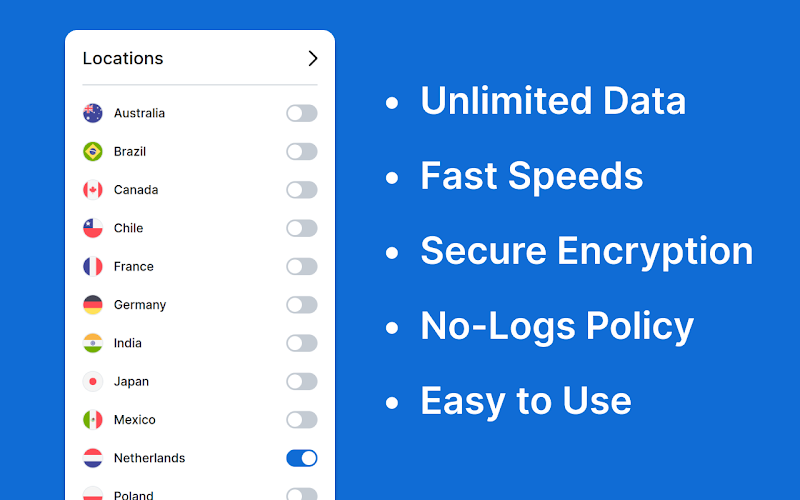
Task: Enable the Australia location toggle
Action: tap(302, 113)
